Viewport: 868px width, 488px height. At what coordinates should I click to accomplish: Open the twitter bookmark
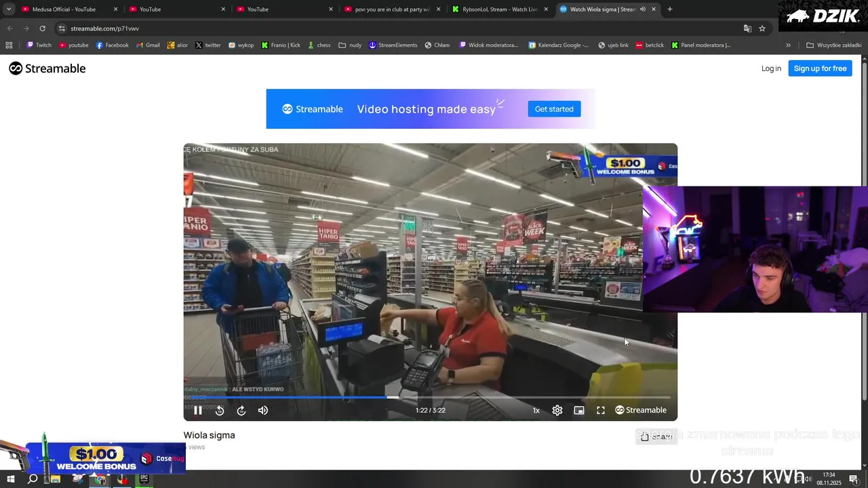pyautogui.click(x=208, y=45)
